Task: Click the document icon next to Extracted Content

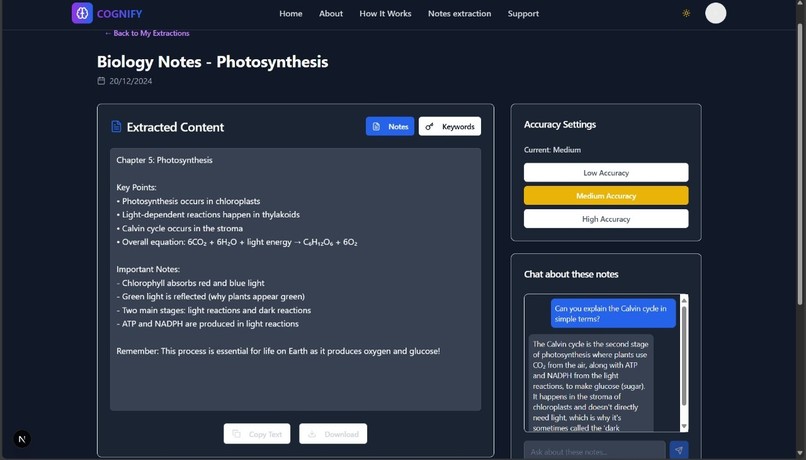Action: pos(116,126)
